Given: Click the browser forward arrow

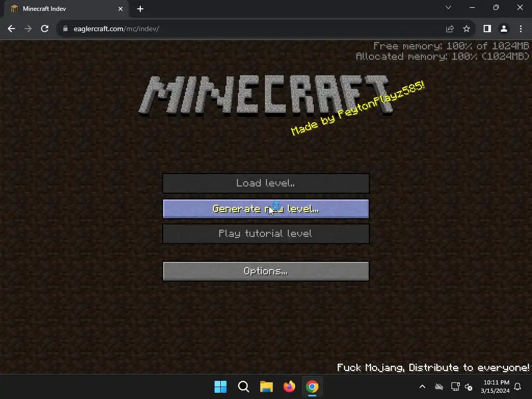Looking at the screenshot, I should (28, 29).
